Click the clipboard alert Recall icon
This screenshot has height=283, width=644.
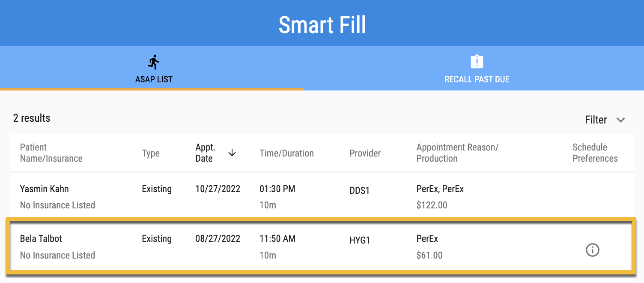coord(477,61)
